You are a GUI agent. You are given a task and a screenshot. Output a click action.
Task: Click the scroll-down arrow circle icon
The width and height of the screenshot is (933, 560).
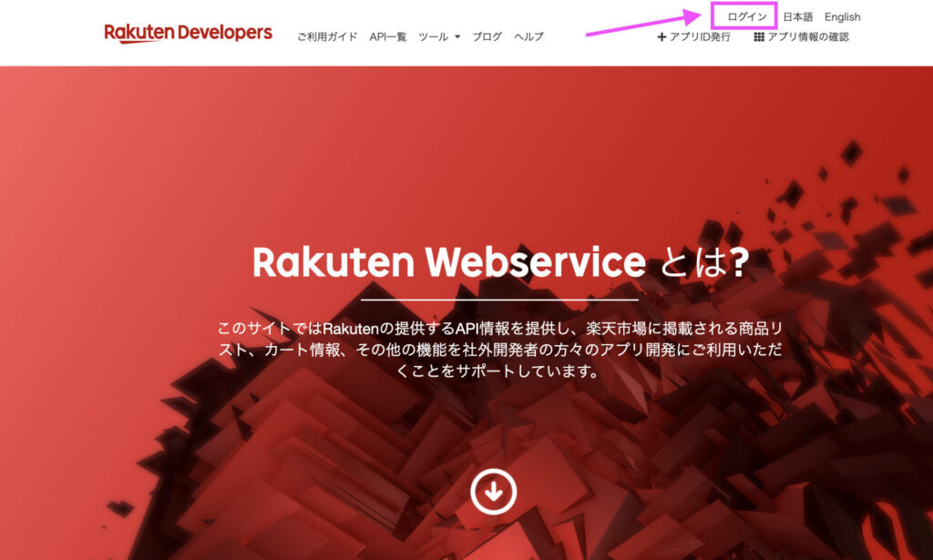tap(493, 492)
